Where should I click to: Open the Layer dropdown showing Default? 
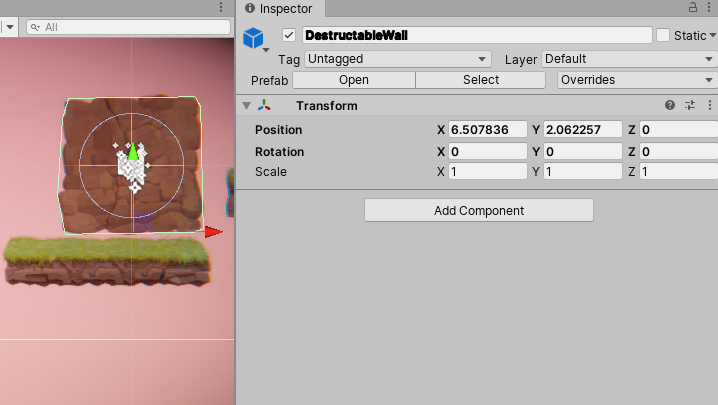pos(628,59)
